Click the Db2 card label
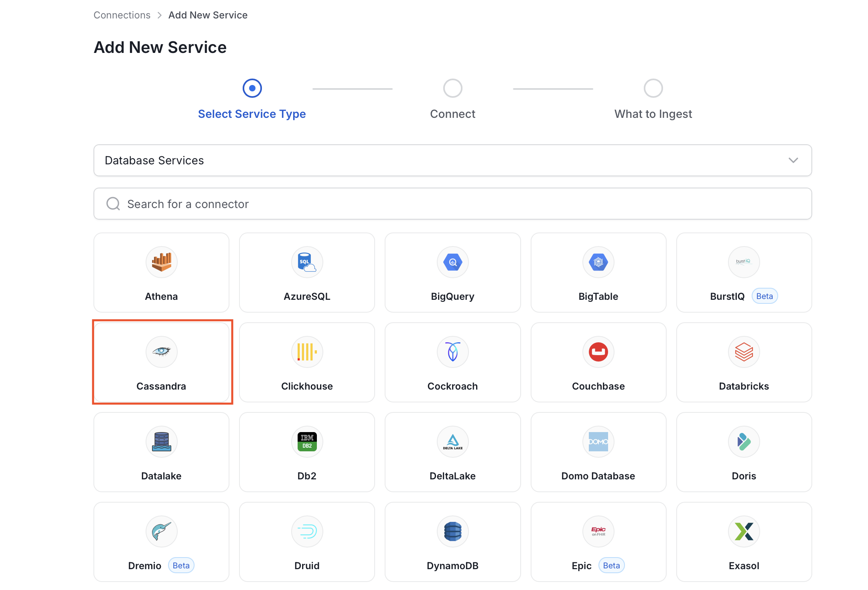Viewport: 868px width, 590px height. [x=307, y=476]
